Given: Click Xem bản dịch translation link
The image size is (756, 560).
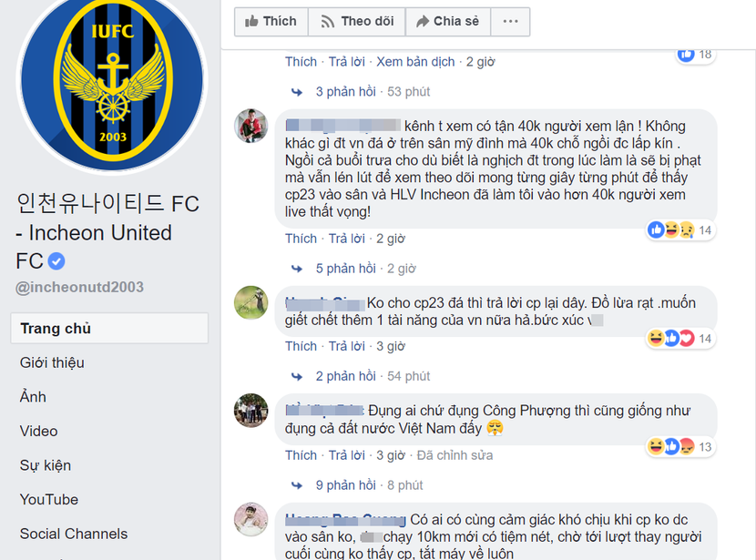Looking at the screenshot, I should (415, 62).
